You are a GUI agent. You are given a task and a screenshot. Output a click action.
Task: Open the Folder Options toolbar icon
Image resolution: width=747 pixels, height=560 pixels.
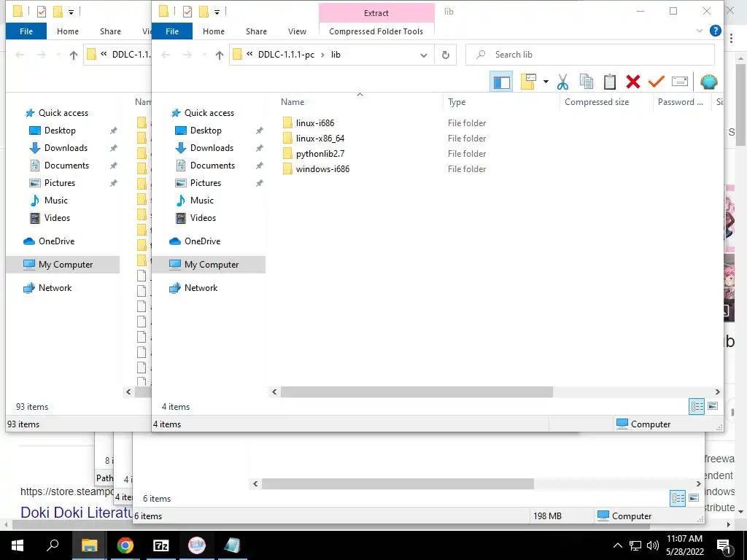(528, 82)
